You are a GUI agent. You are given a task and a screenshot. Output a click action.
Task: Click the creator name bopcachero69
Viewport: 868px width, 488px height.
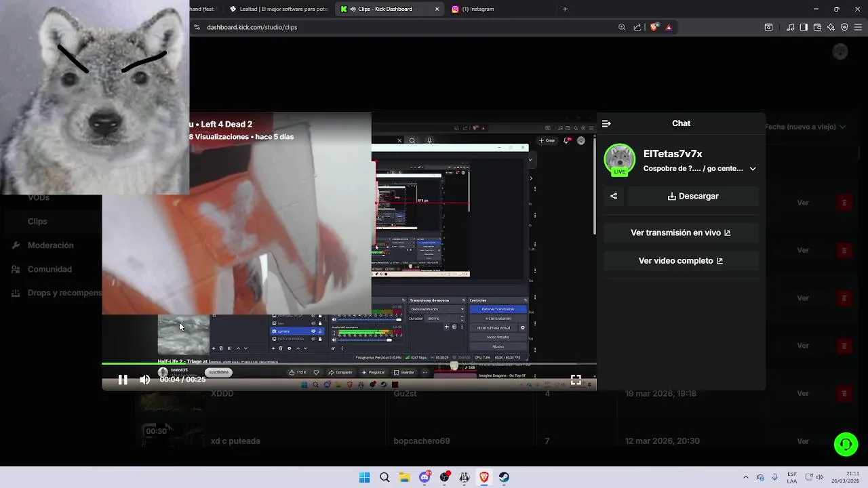(x=422, y=441)
